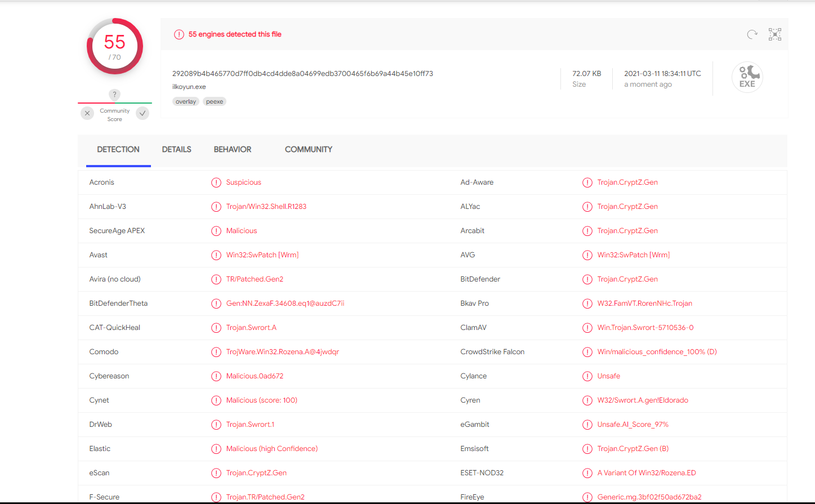This screenshot has height=504, width=815.
Task: Click the warning icon in Avira row
Action: [x=216, y=279]
